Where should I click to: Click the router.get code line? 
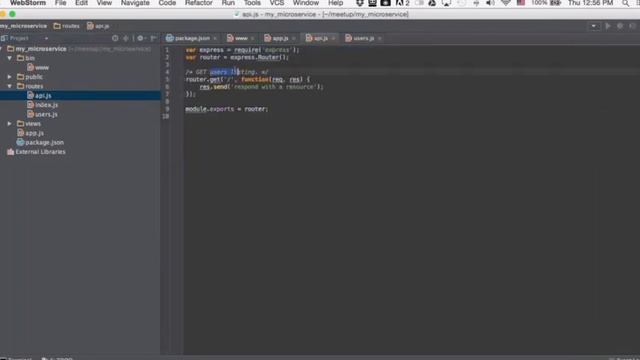coord(248,79)
